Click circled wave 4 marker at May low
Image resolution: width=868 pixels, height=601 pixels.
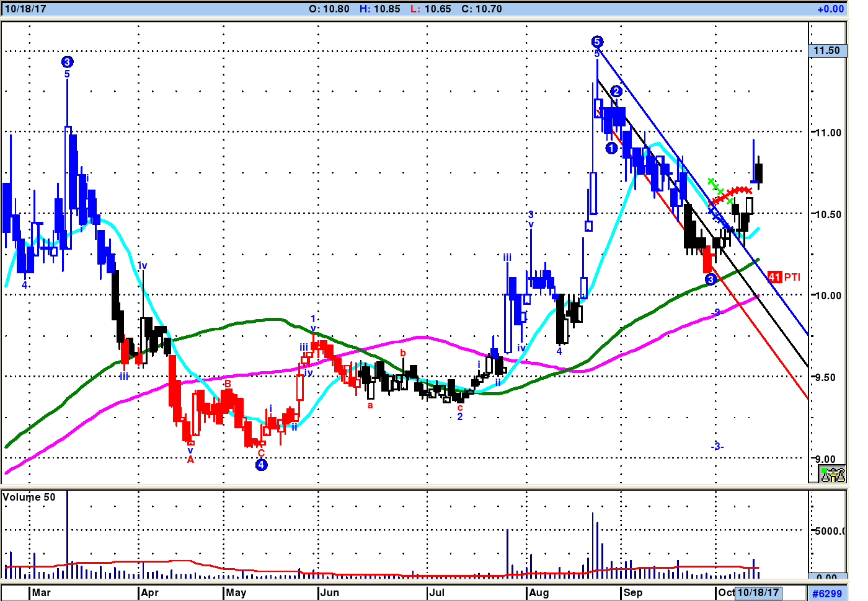[x=262, y=465]
